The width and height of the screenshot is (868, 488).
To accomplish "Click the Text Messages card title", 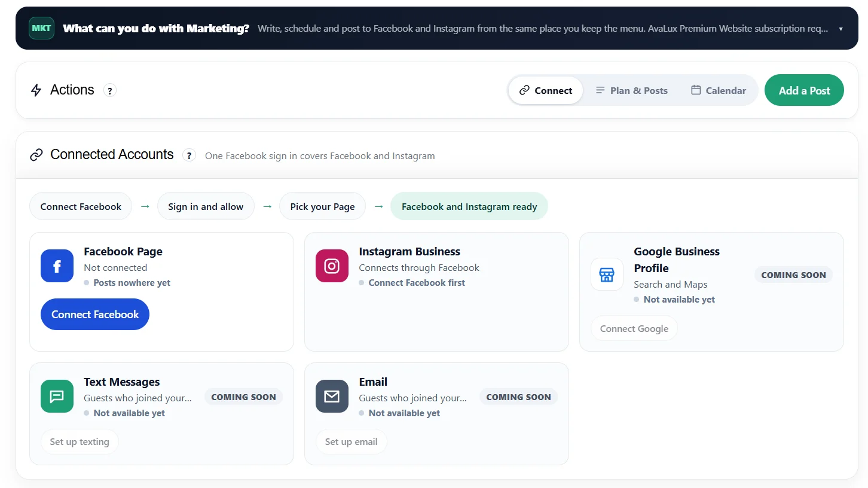I will 122,382.
